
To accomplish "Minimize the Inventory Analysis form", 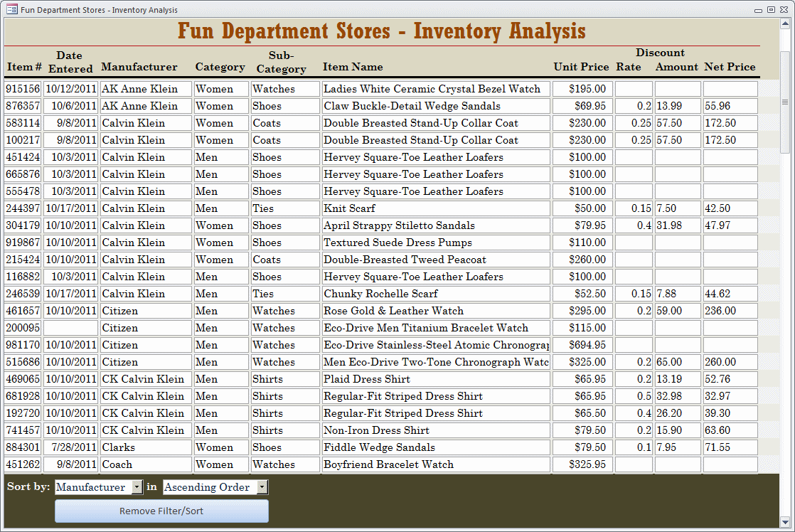I will (x=759, y=10).
